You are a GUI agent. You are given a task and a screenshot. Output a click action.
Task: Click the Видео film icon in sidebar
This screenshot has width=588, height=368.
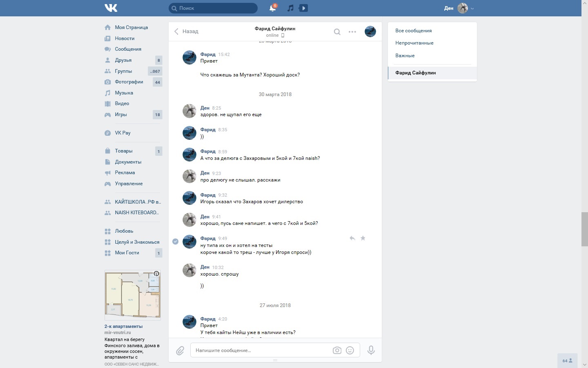pos(107,103)
